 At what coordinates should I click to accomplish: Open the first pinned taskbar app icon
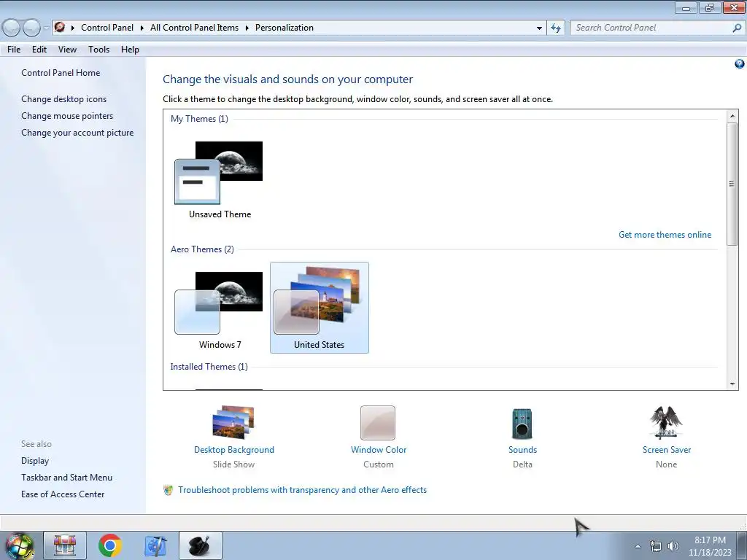click(x=65, y=545)
